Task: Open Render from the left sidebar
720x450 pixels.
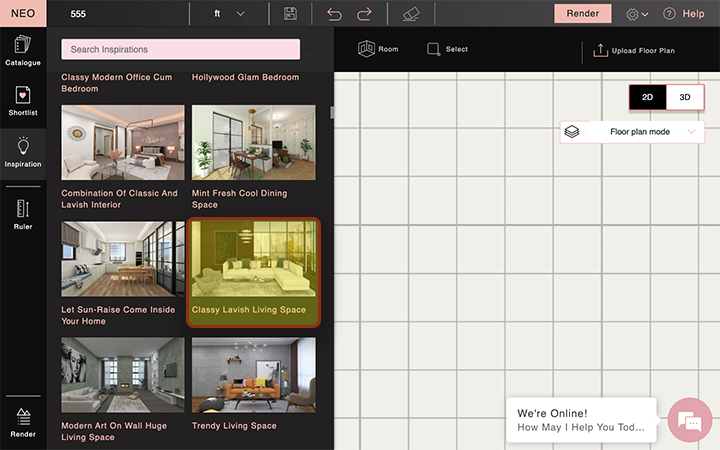Action: tap(23, 422)
